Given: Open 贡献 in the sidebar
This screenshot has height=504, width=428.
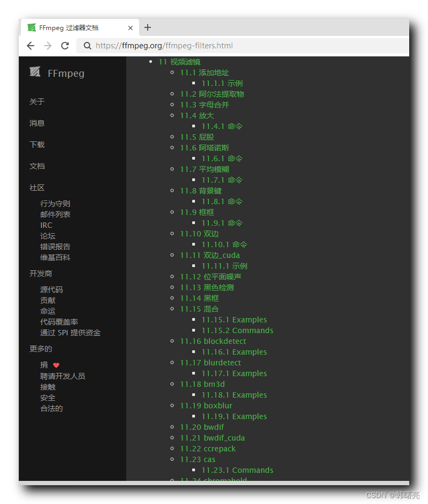Looking at the screenshot, I should pyautogui.click(x=48, y=300).
